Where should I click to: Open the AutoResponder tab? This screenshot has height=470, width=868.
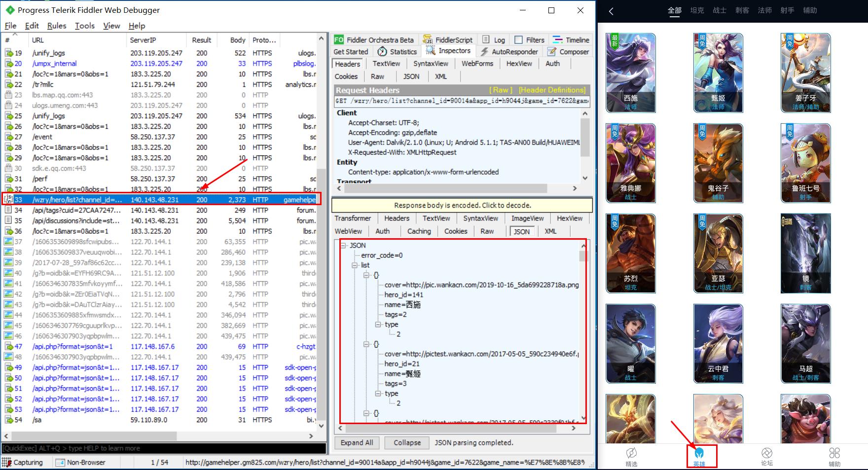tap(509, 52)
